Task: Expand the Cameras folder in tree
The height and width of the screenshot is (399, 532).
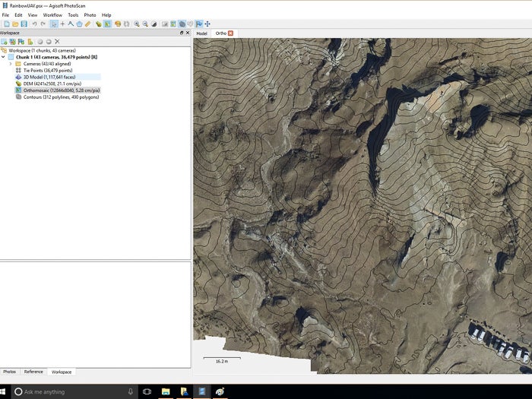Action: (10, 64)
